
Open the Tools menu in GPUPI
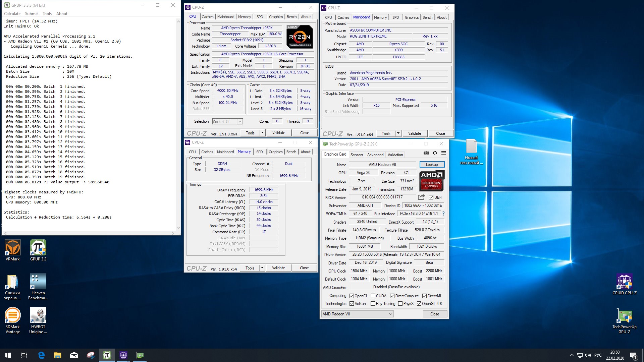point(47,14)
